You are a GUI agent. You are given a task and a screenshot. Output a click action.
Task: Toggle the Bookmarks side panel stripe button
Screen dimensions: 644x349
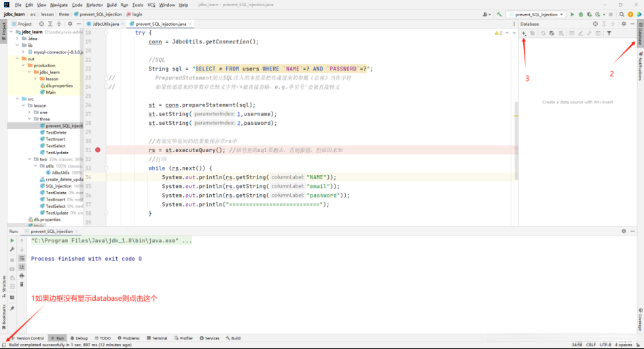[x=3, y=317]
